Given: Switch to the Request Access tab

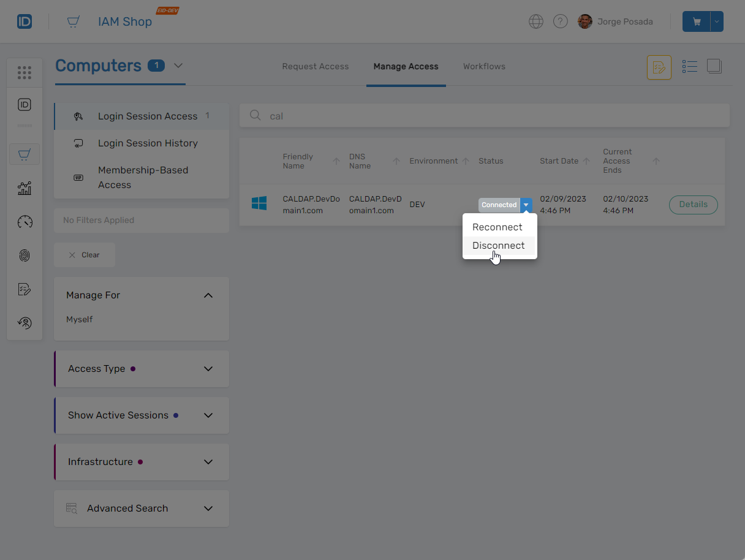Looking at the screenshot, I should click(x=315, y=66).
